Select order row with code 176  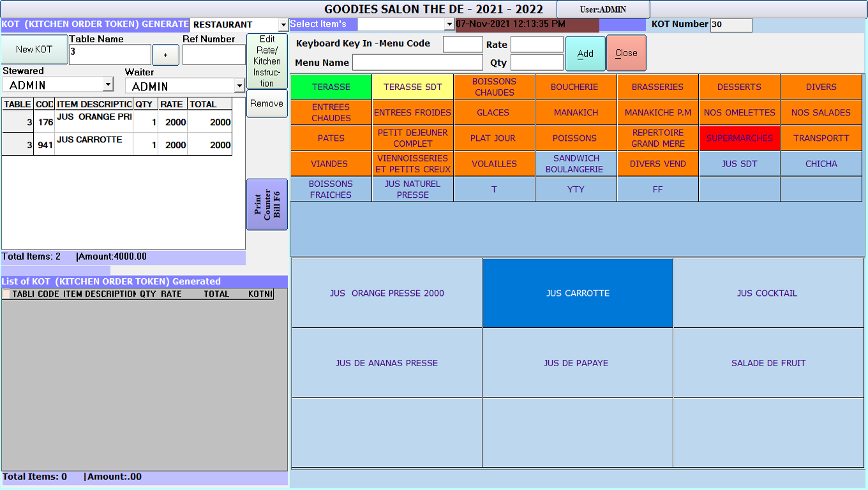[117, 121]
